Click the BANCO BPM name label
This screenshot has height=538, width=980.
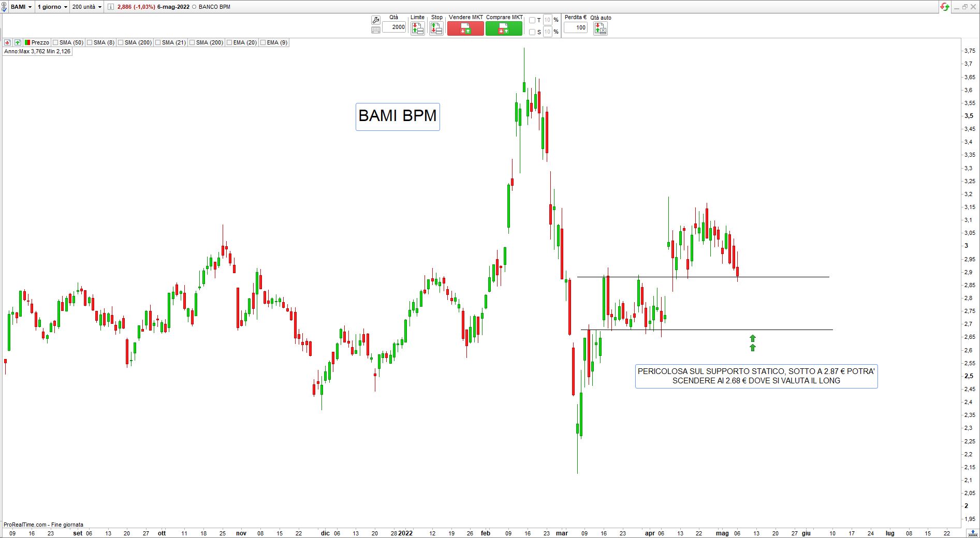coord(214,7)
